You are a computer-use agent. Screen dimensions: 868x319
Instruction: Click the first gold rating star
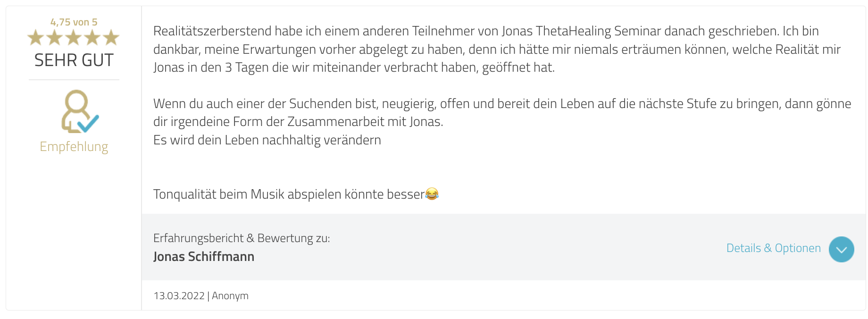click(36, 38)
